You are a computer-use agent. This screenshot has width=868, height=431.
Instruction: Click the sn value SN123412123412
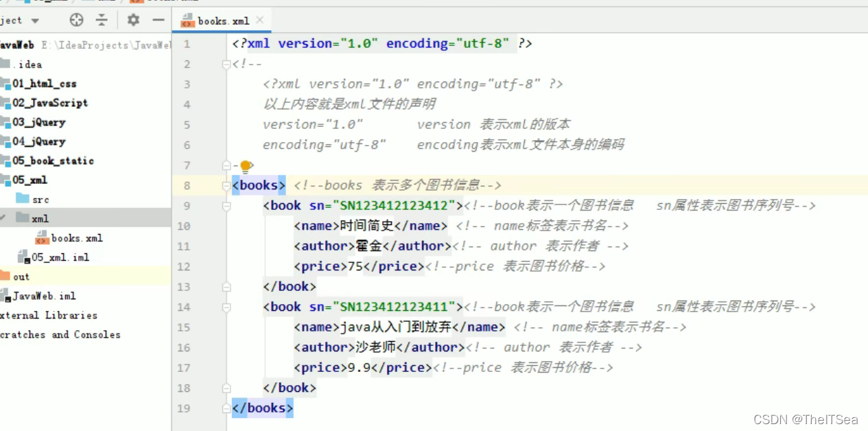395,205
